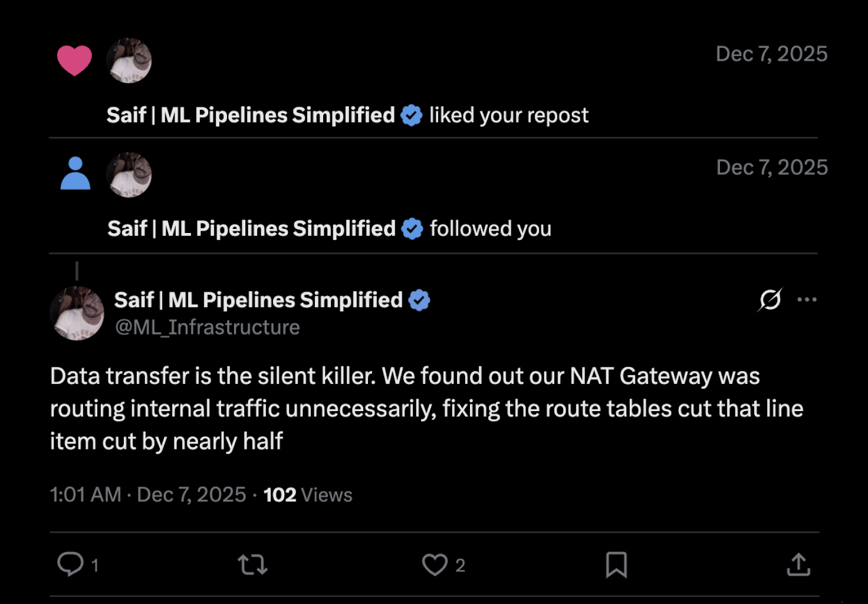The height and width of the screenshot is (604, 868).
Task: Open the tweet's three-dot more options menu
Action: [x=807, y=300]
